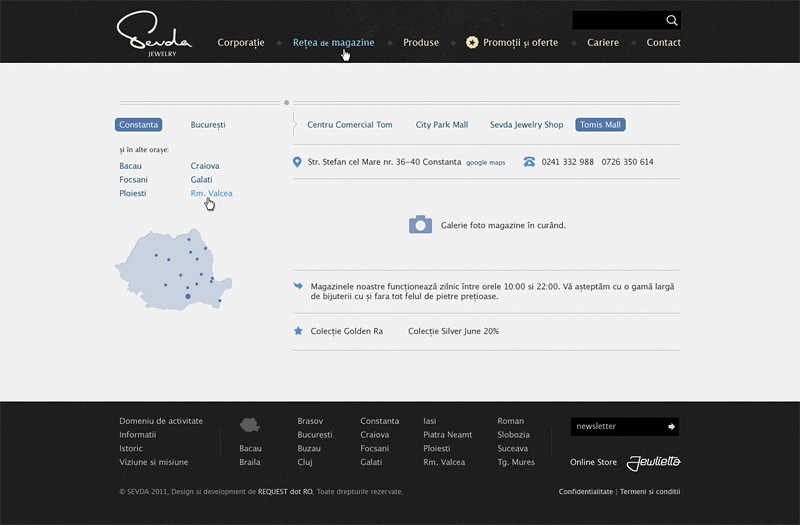Switch to City Park Mall tab

point(441,125)
